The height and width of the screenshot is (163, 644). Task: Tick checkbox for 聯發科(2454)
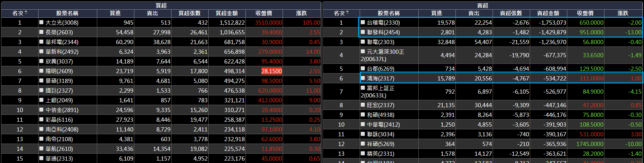363,32
